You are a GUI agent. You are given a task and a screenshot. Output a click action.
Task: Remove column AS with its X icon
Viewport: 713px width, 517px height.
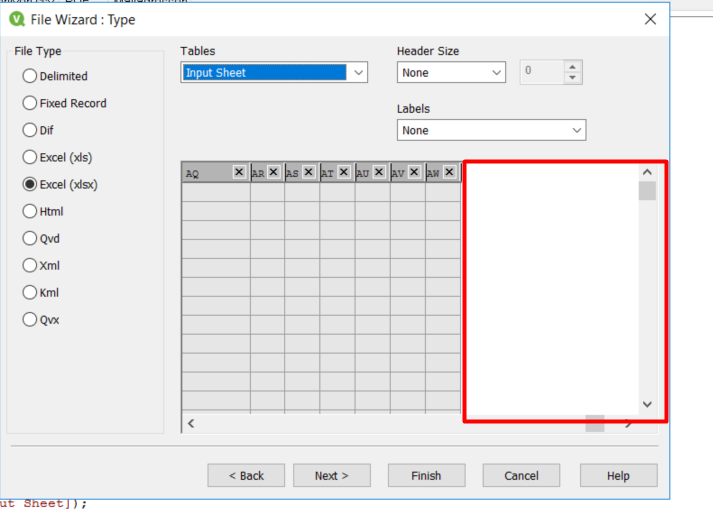point(308,172)
